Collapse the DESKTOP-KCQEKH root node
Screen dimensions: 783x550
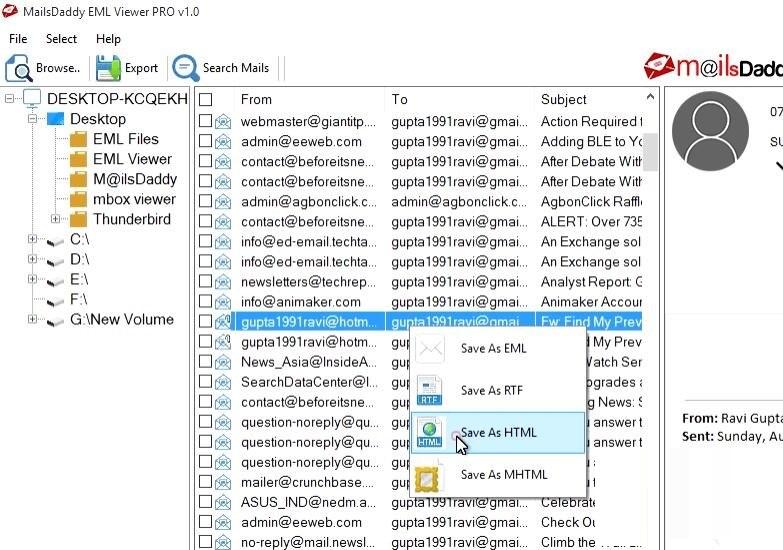(9, 99)
